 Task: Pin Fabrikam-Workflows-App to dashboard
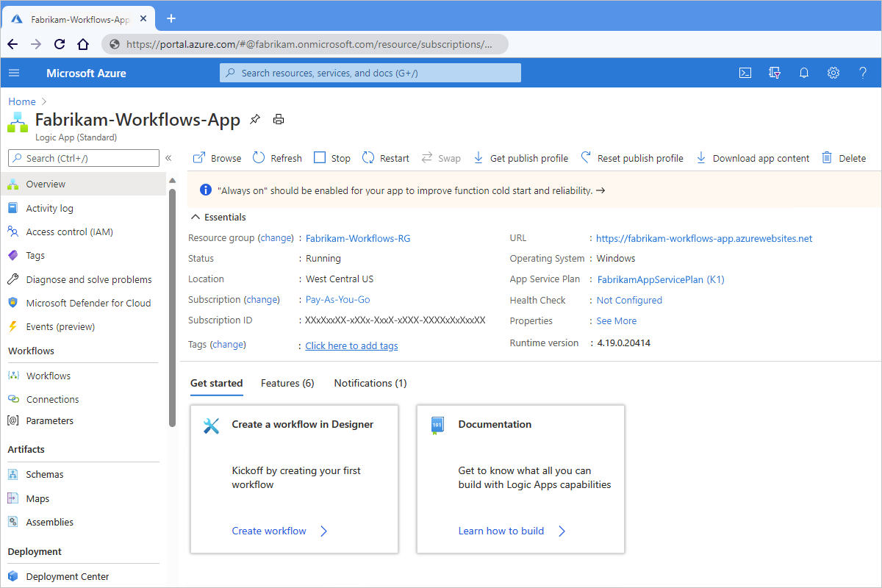[x=254, y=118]
